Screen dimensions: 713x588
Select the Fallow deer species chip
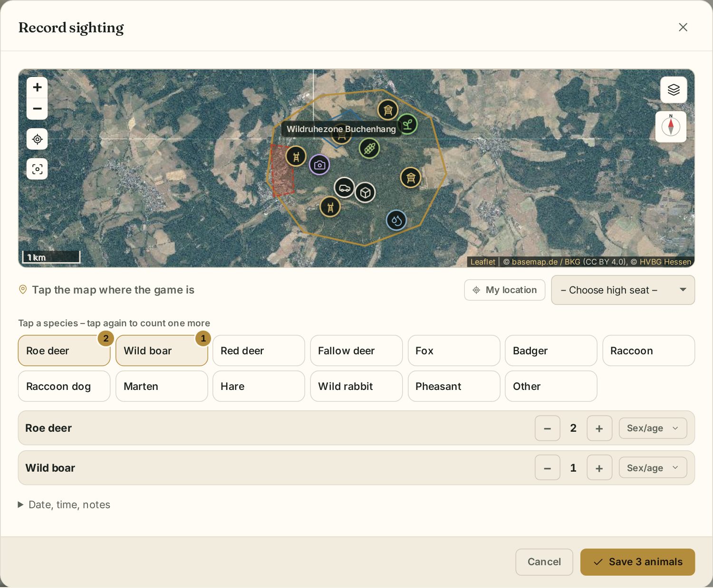pyautogui.click(x=356, y=351)
